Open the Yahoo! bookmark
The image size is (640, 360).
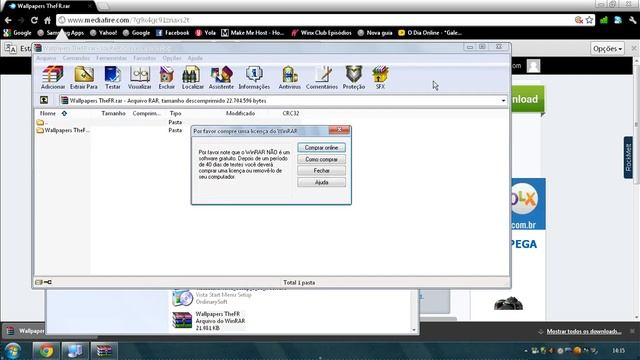coord(104,33)
